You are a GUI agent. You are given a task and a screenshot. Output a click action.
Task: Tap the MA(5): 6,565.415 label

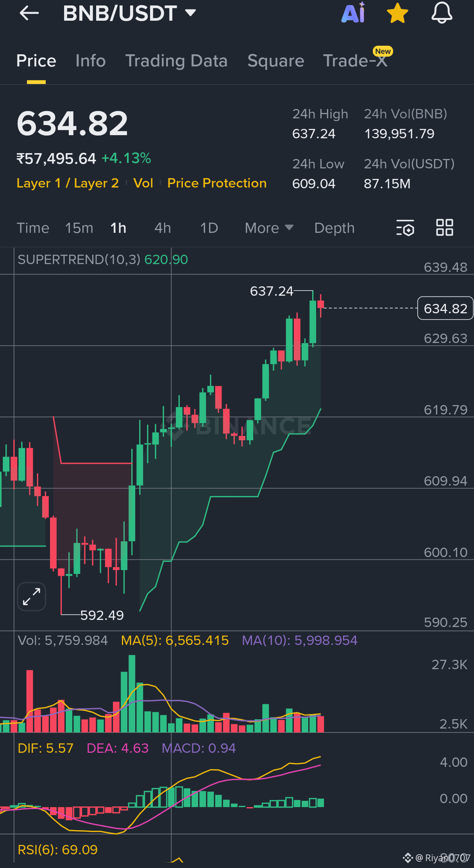[175, 640]
